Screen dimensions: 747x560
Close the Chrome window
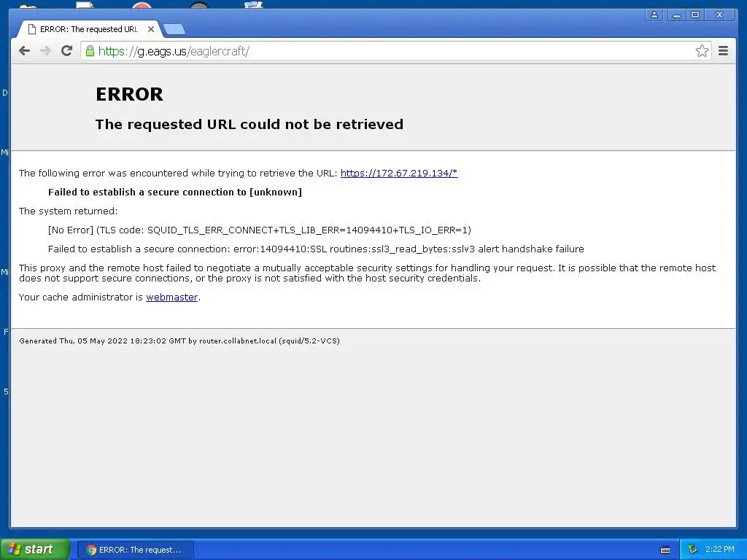tap(720, 15)
